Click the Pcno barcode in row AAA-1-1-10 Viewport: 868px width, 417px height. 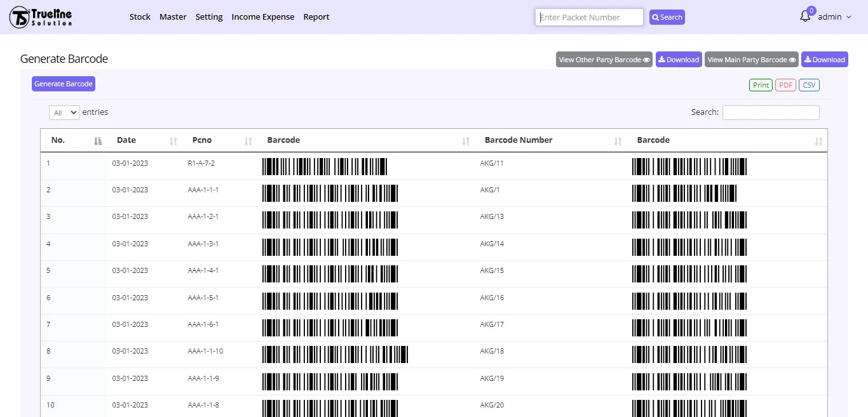pos(335,355)
